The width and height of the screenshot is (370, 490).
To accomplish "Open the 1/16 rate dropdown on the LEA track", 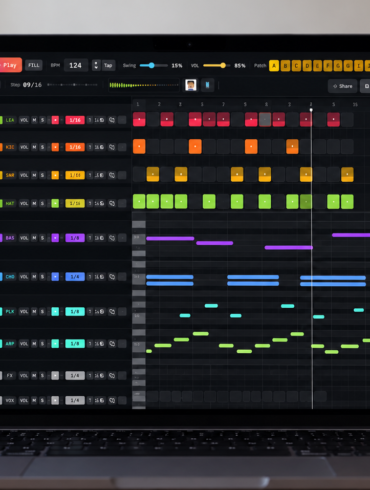I will 75,120.
